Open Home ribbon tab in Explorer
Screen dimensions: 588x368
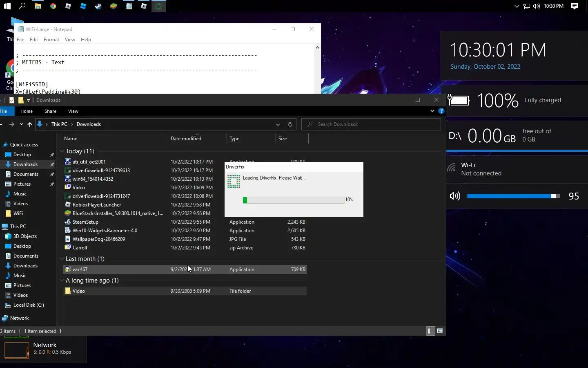pyautogui.click(x=27, y=111)
